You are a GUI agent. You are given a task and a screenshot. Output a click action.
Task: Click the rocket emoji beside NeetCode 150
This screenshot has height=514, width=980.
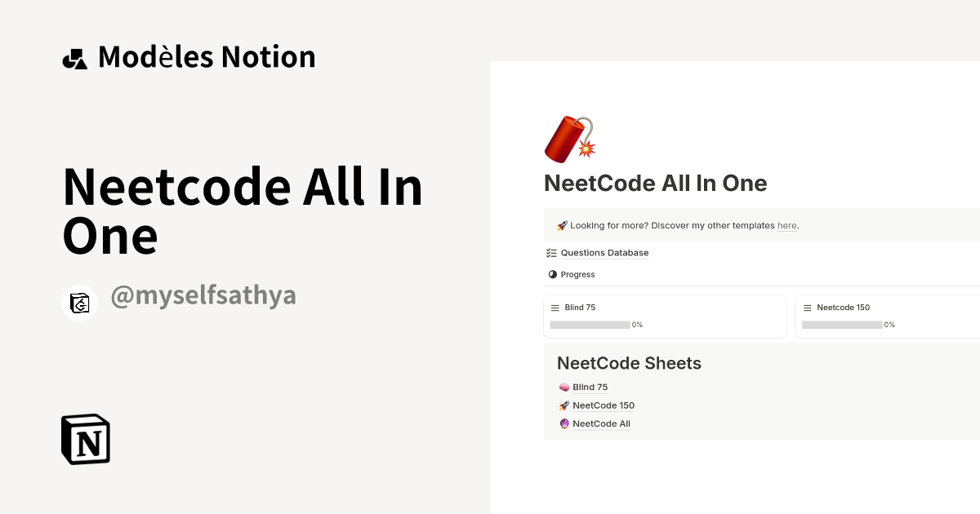563,405
